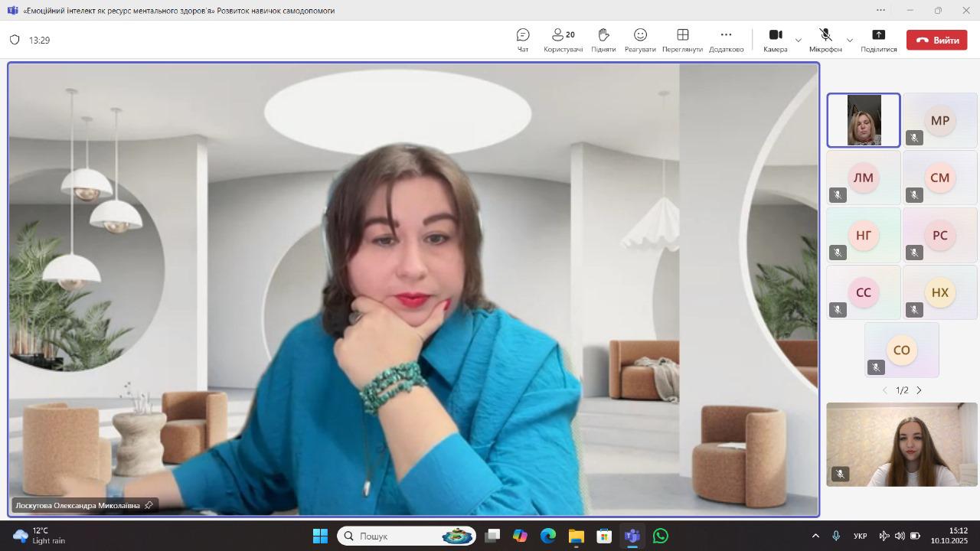The height and width of the screenshot is (551, 980).
Task: Select the CO participant tile
Action: click(x=901, y=350)
